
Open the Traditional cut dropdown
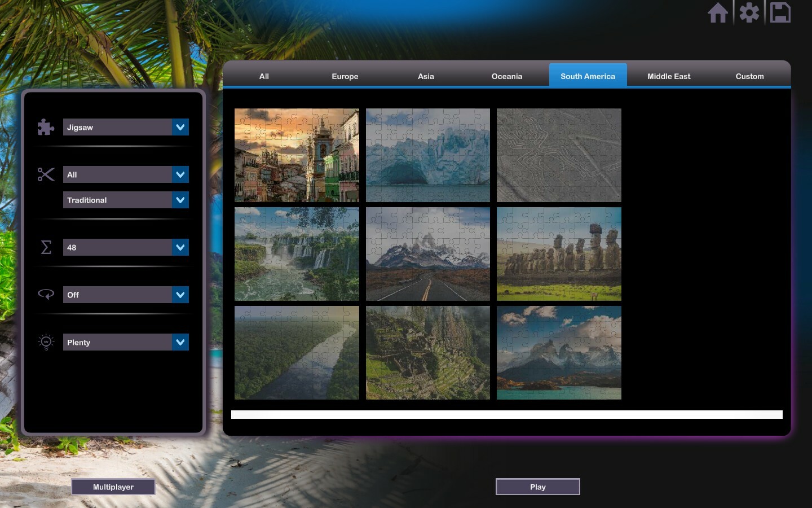126,200
